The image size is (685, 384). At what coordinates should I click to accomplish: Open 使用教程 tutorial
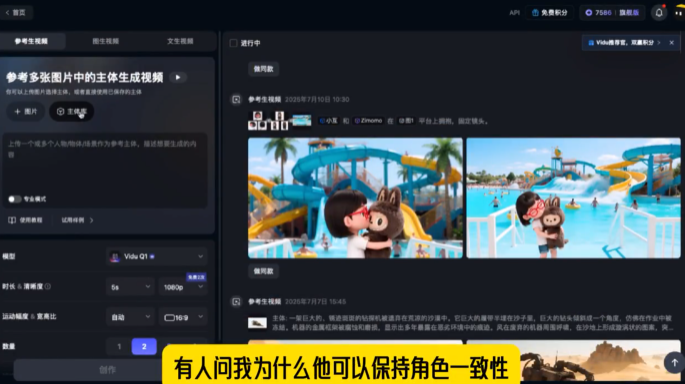coord(26,220)
